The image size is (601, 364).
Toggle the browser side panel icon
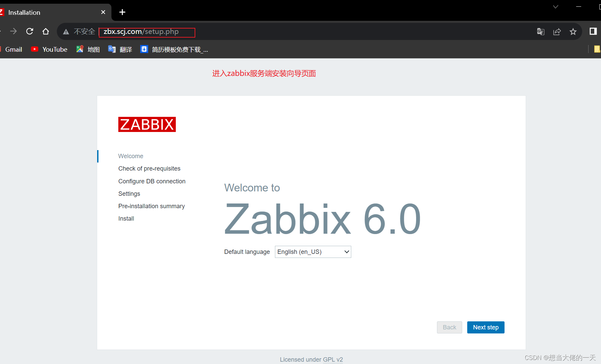click(593, 31)
